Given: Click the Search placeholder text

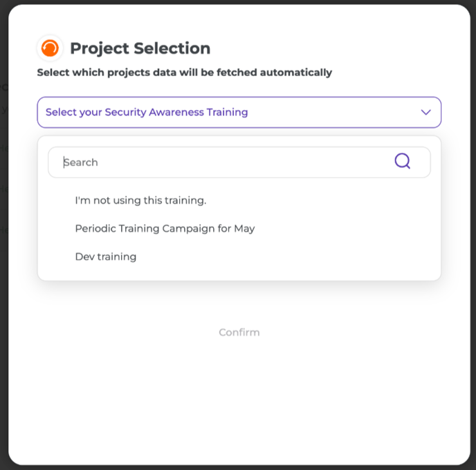Looking at the screenshot, I should pos(81,162).
